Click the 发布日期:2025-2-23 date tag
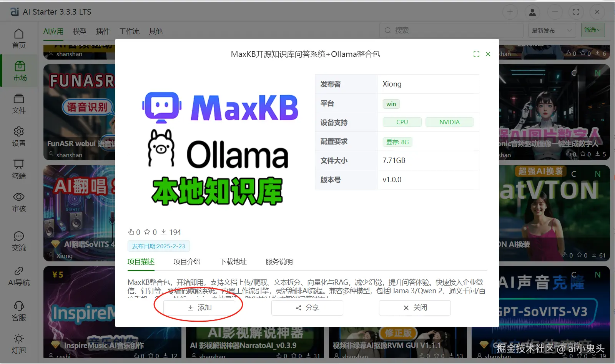This screenshot has width=615, height=364. coord(158,246)
